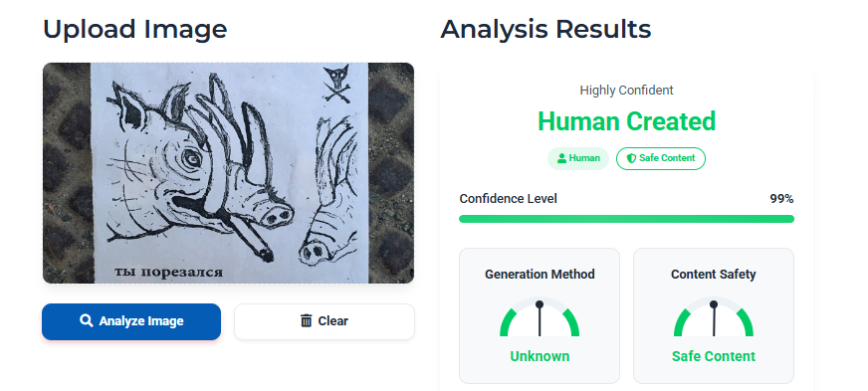Click the green confidence level bar
Screen dimensions: 868x391
point(627,219)
